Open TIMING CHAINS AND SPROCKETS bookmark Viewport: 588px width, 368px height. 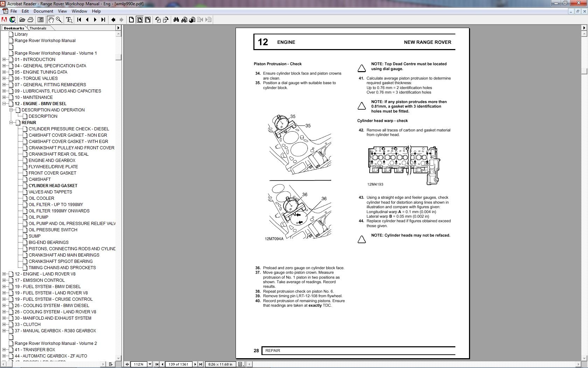click(x=62, y=268)
